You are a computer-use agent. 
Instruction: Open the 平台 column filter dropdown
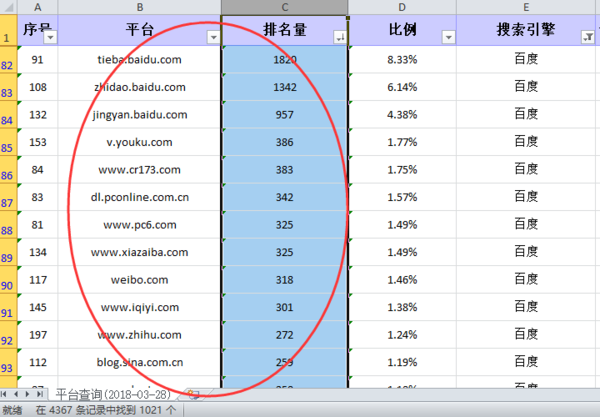point(214,37)
